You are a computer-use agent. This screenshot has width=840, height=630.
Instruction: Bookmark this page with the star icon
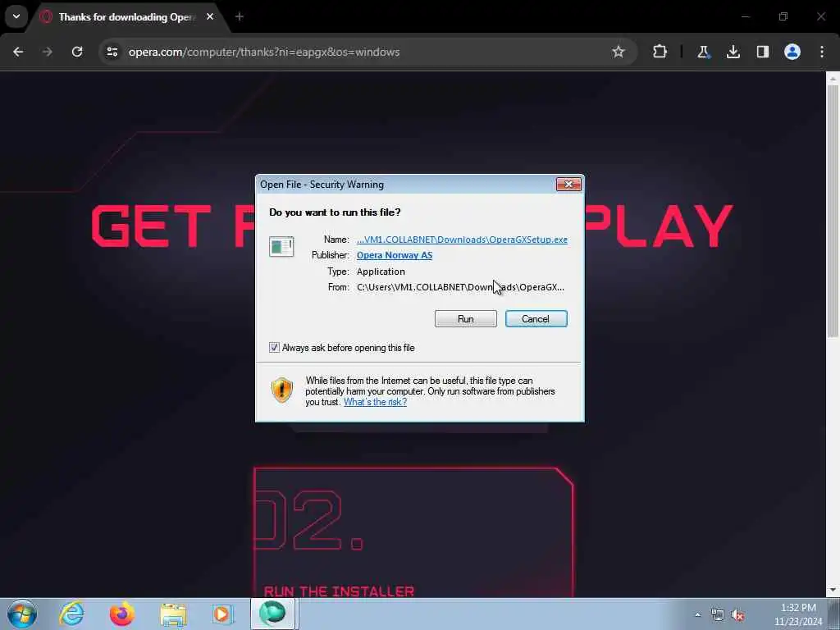(619, 52)
